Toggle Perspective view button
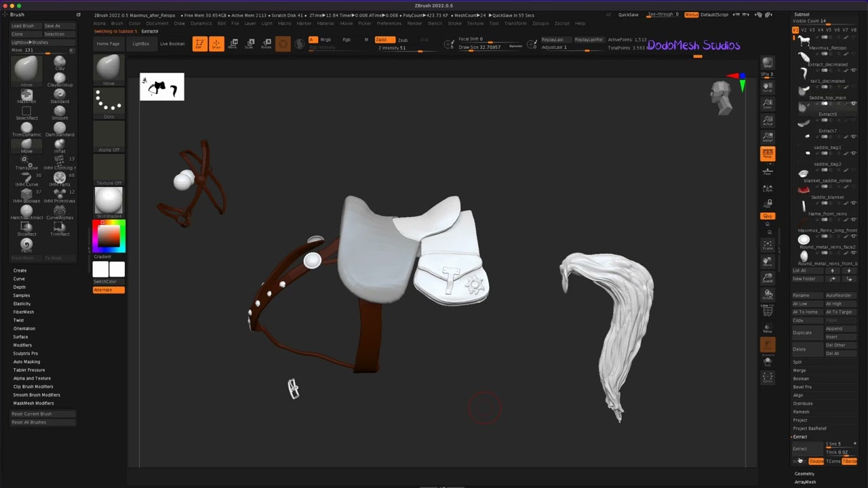 coord(768,153)
